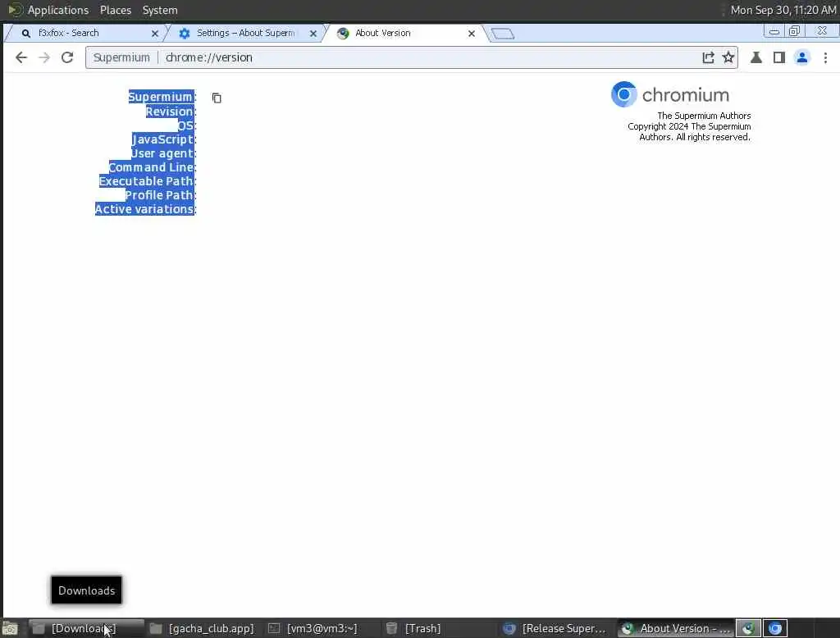Click the Copyright 2024 text line

[689, 126]
